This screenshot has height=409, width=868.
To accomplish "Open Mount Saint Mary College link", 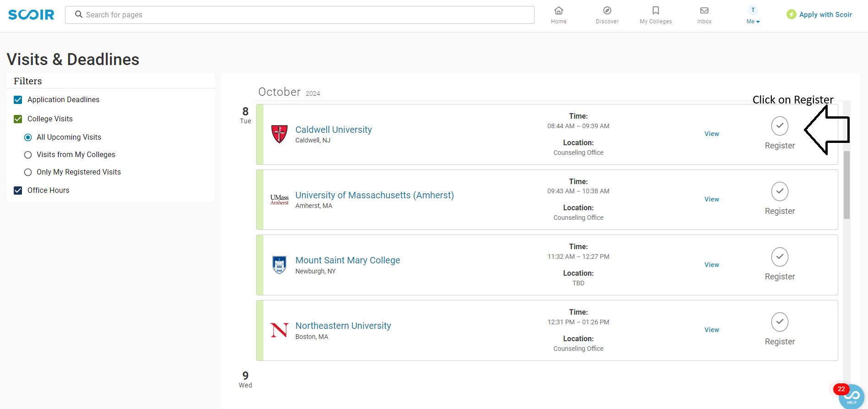I will [x=348, y=260].
